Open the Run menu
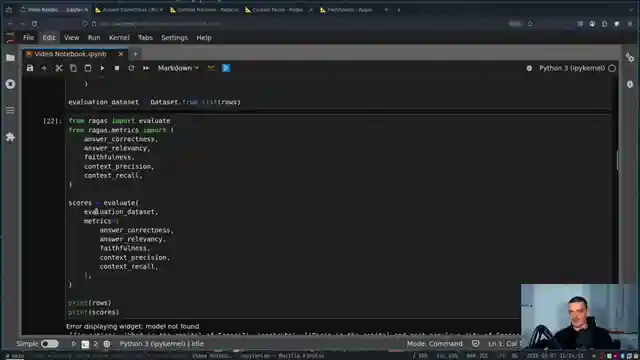640x360 pixels. tap(94, 38)
